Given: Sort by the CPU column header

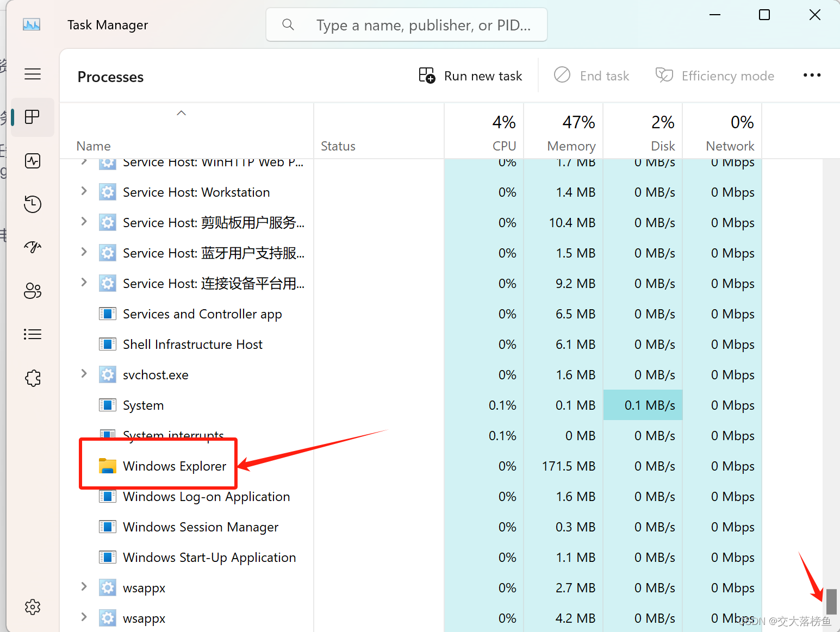Looking at the screenshot, I should click(x=484, y=131).
